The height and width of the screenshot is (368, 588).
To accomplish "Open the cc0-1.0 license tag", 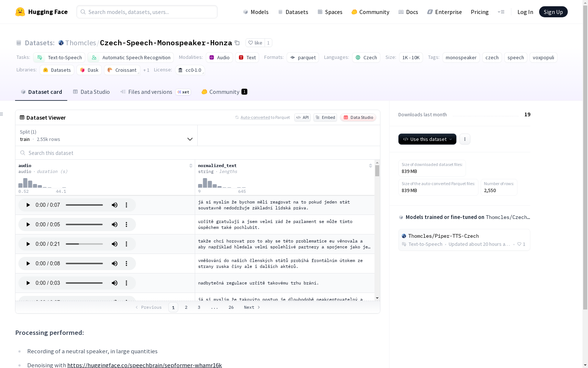I will 190,70.
